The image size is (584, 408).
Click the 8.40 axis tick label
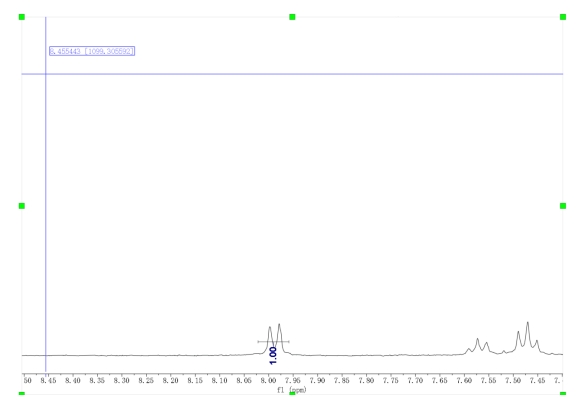pyautogui.click(x=73, y=380)
